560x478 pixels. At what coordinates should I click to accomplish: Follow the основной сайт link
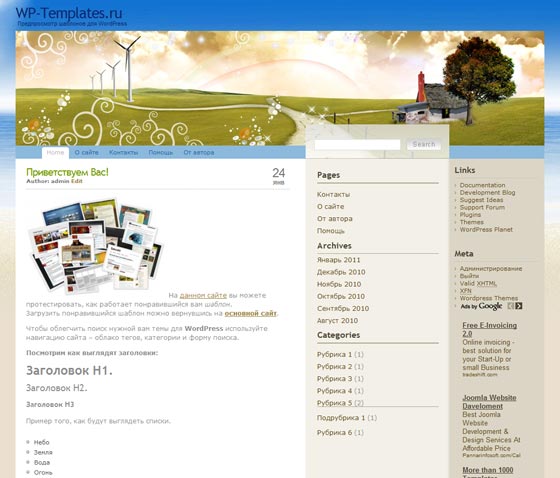pos(250,313)
